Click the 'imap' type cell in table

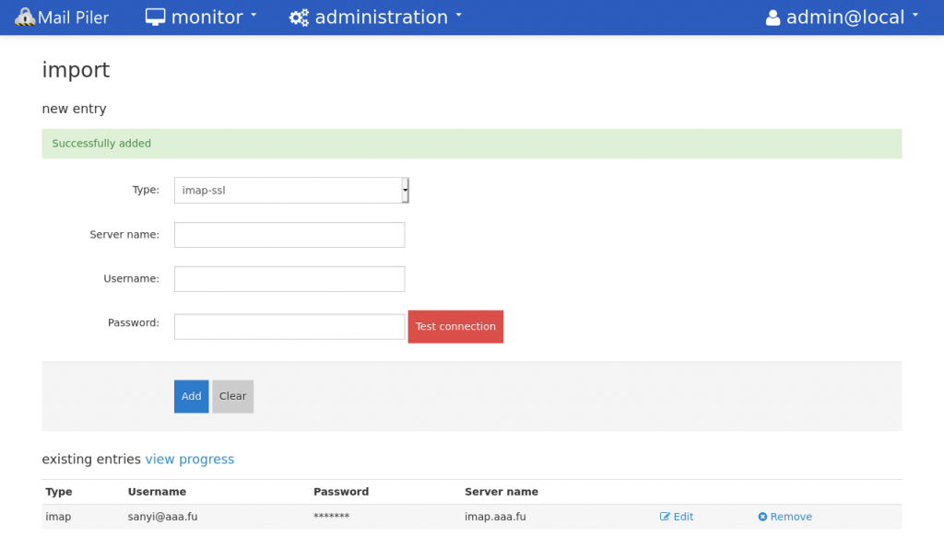58,517
